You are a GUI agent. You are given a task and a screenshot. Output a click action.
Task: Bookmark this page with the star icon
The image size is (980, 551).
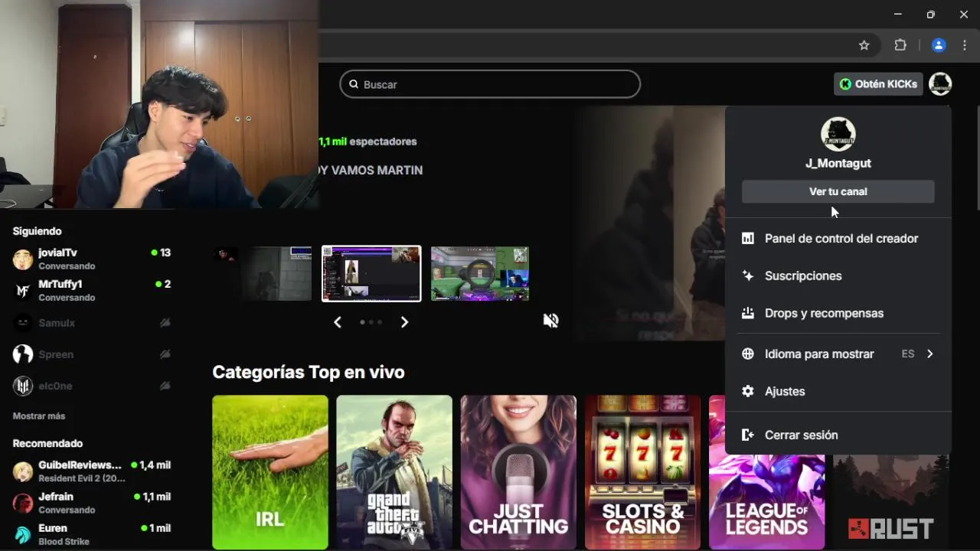click(864, 45)
